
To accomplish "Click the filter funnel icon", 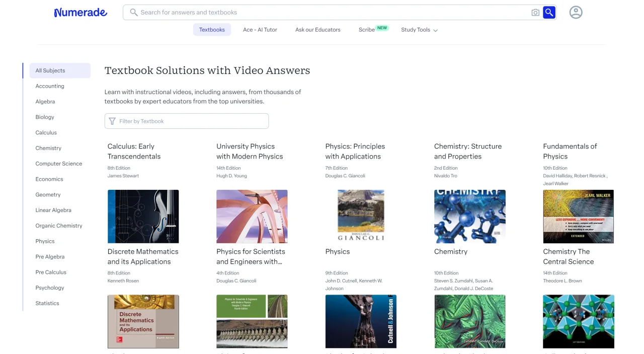I will click(112, 121).
